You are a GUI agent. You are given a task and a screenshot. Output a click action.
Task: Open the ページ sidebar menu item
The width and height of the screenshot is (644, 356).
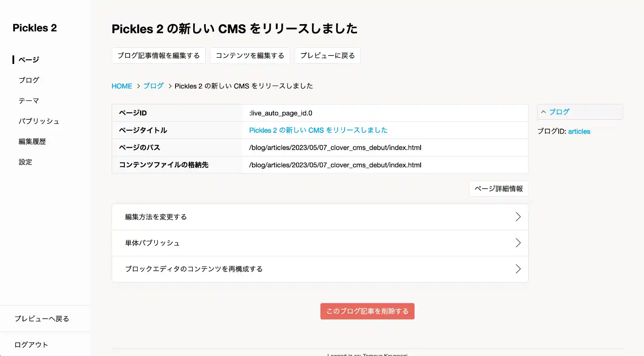(29, 60)
